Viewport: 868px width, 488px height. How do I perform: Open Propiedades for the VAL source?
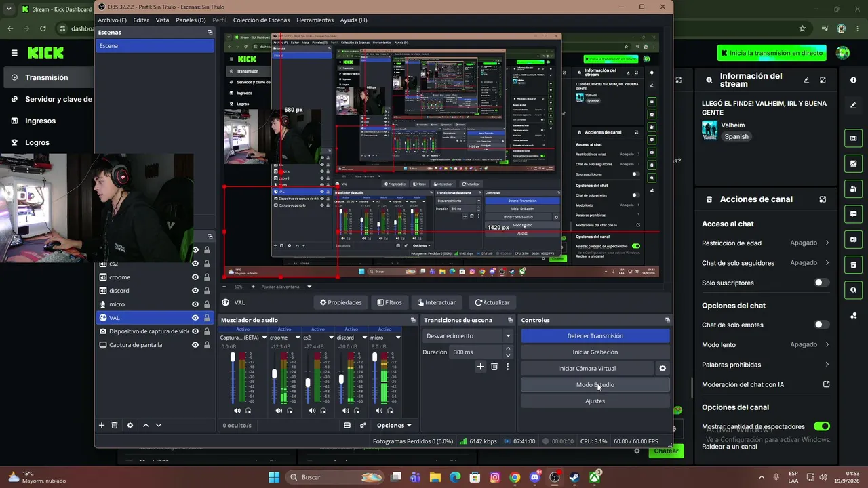(x=341, y=302)
